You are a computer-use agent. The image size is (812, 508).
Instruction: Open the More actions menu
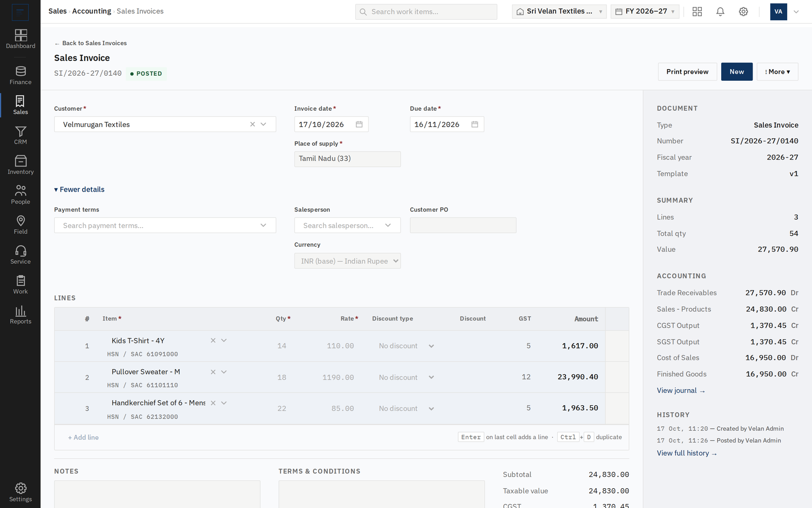[777, 72]
